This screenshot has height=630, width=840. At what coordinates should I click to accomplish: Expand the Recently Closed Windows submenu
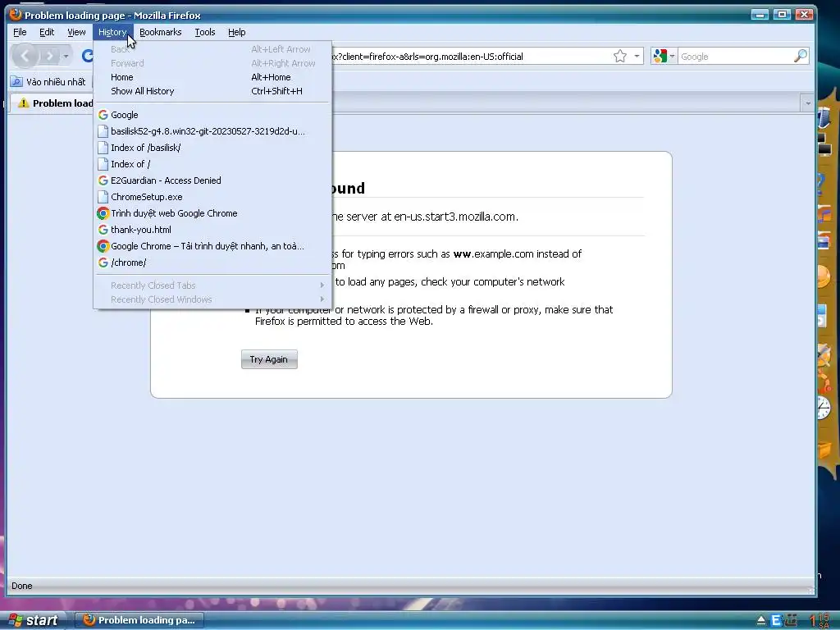pos(212,299)
